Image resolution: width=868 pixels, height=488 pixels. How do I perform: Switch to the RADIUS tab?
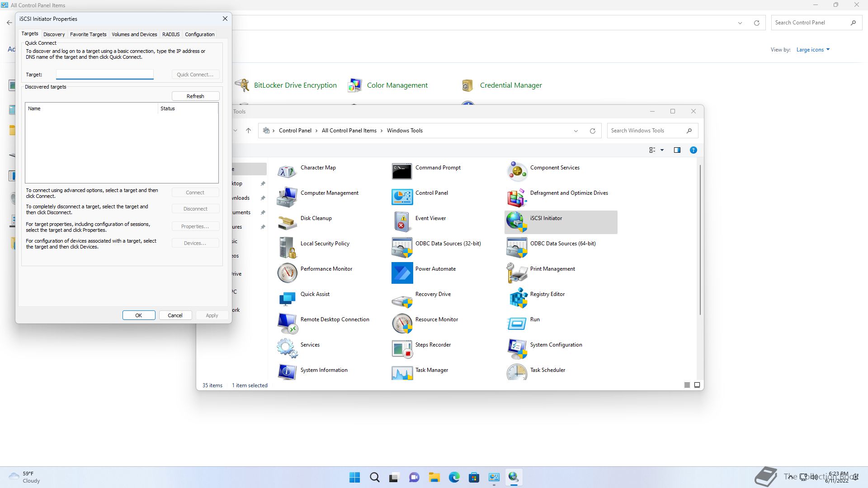coord(171,34)
